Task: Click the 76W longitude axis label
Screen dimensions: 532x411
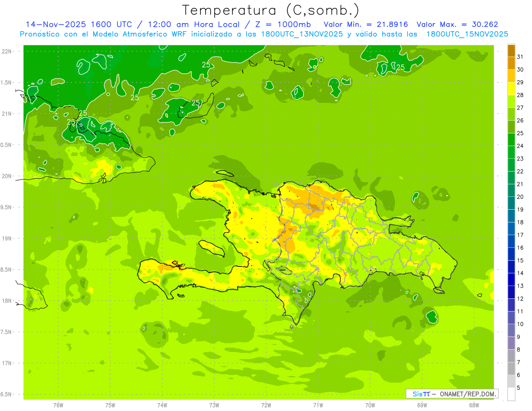Action: pos(58,405)
